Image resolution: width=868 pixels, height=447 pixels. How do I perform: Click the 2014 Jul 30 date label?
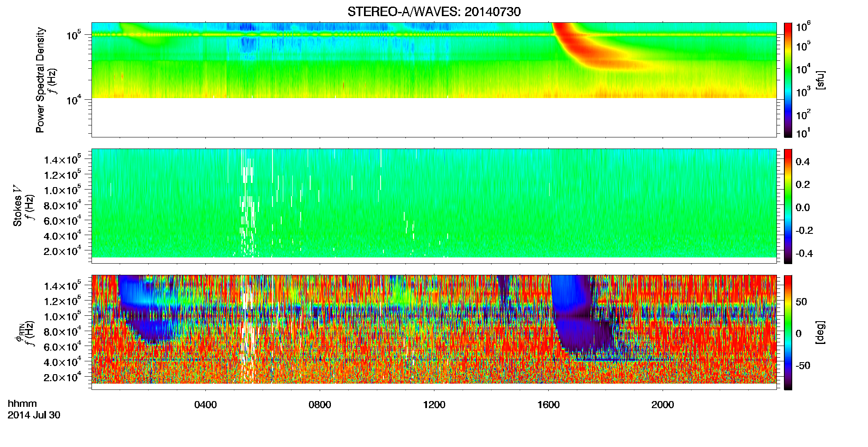pos(34,415)
